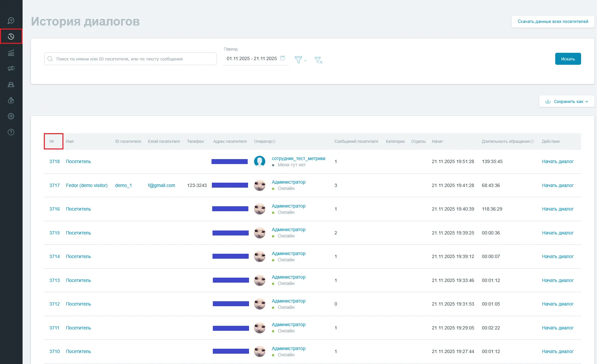
Task: Open the operators team sidebar icon
Action: [x=11, y=84]
